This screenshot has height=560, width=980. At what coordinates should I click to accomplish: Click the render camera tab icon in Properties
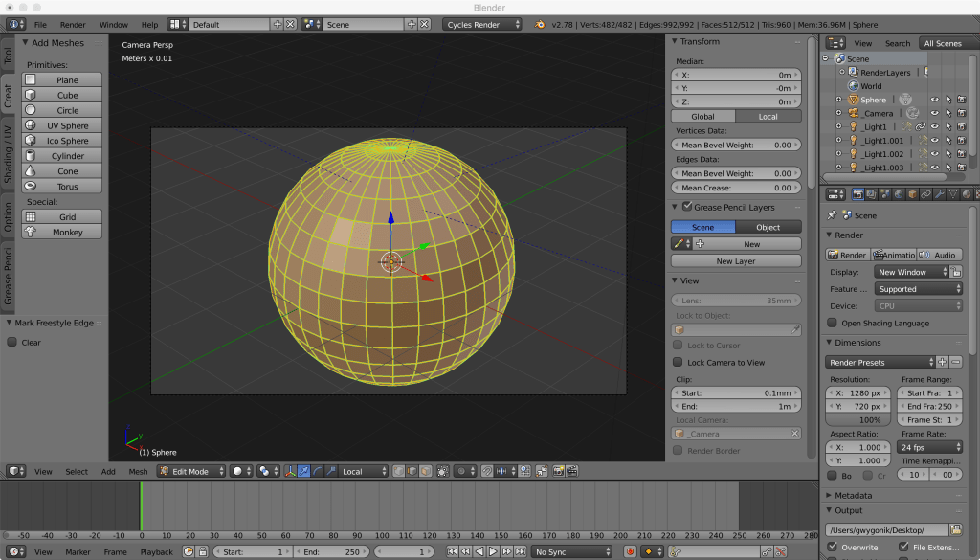click(857, 192)
